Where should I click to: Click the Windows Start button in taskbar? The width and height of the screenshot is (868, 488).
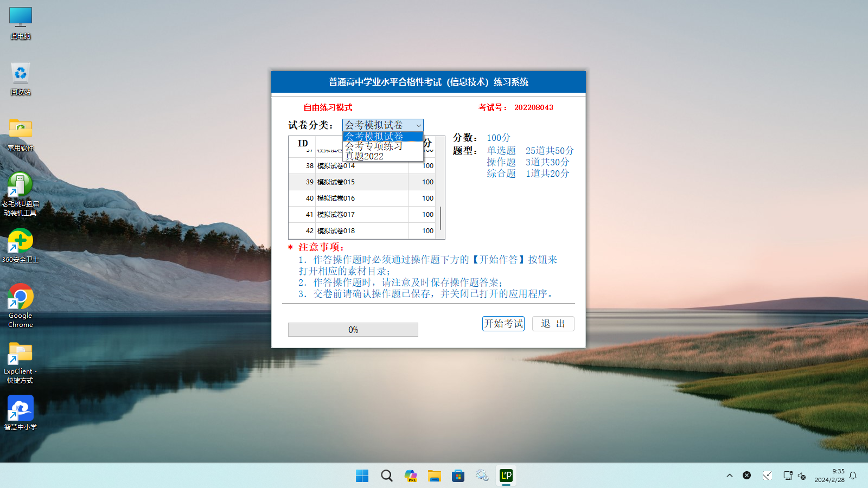point(362,476)
